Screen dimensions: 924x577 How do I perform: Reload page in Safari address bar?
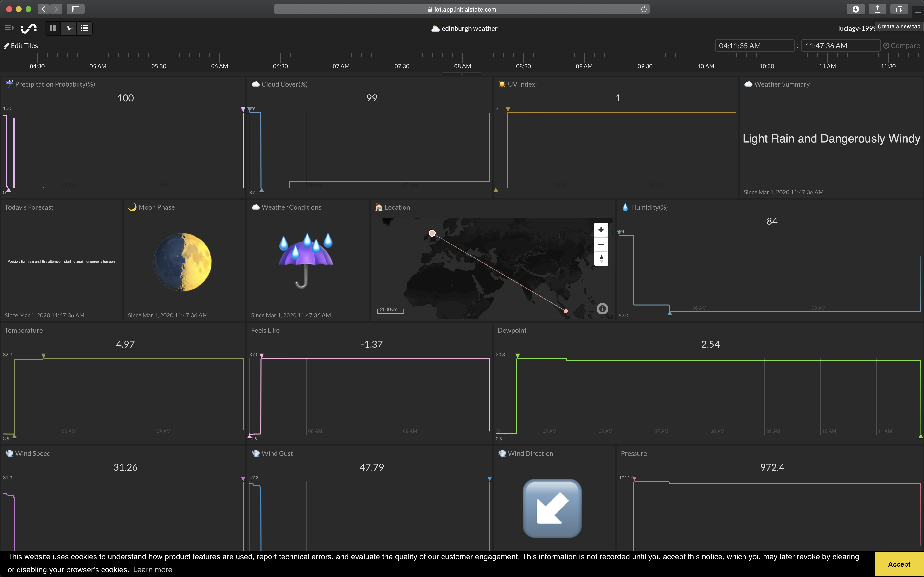tap(643, 9)
